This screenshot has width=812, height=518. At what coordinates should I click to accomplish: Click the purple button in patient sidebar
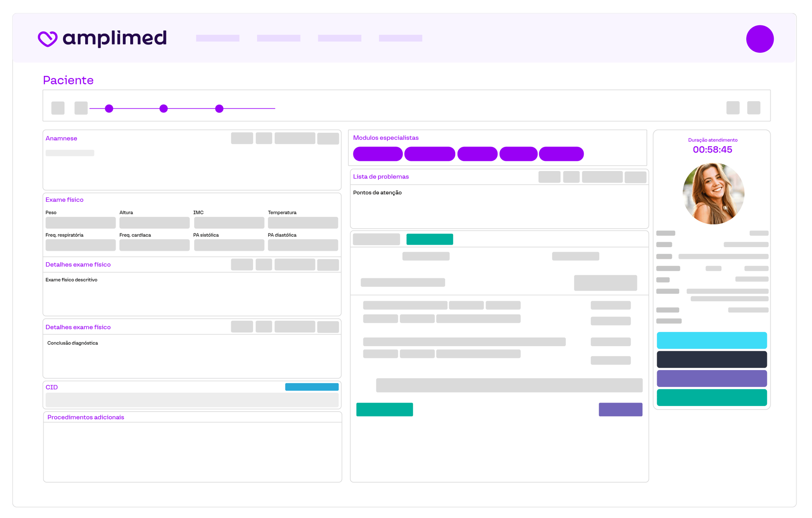point(712,378)
